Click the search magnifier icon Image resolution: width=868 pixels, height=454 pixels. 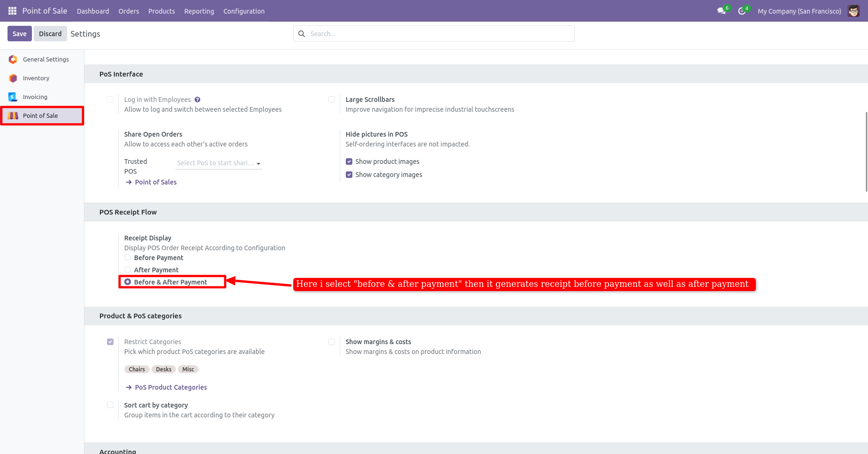tap(302, 34)
